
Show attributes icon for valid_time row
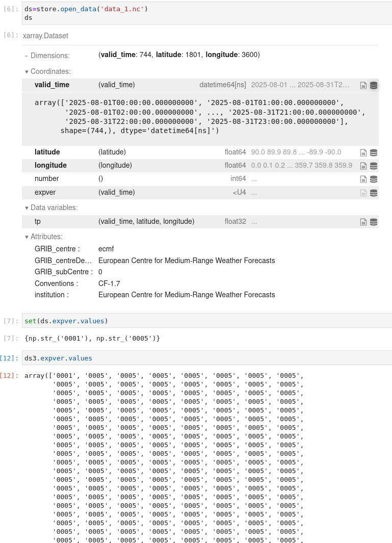(363, 85)
